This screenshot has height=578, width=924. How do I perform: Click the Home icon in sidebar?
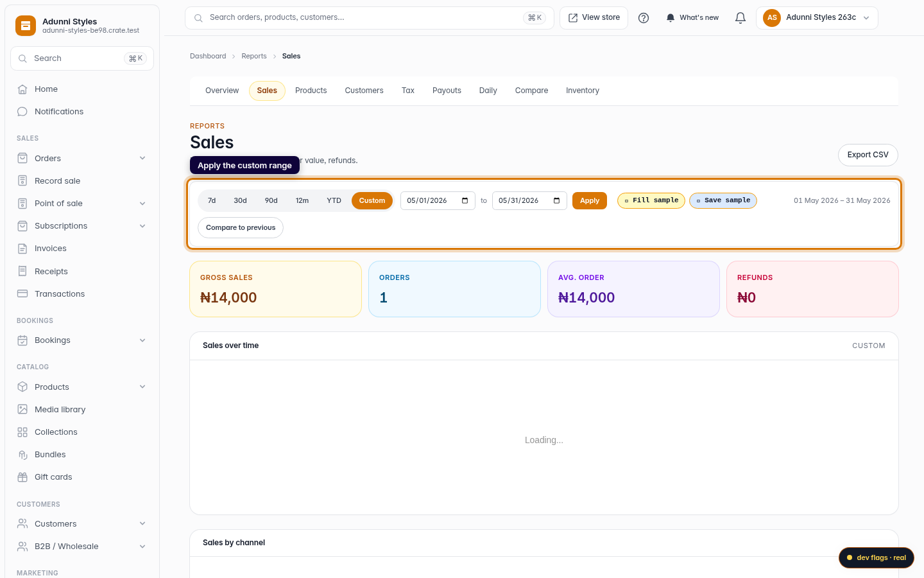[x=22, y=89]
